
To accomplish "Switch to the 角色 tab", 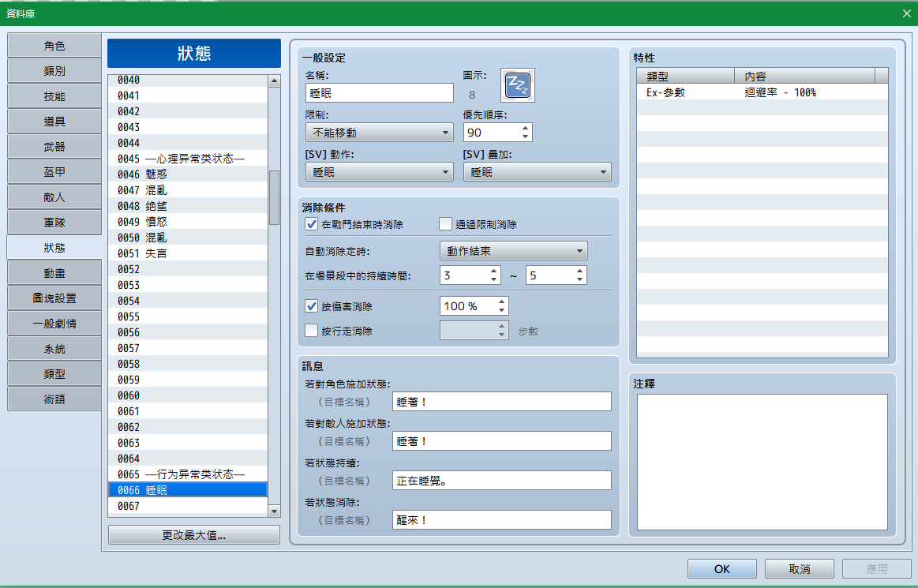I will (x=54, y=46).
